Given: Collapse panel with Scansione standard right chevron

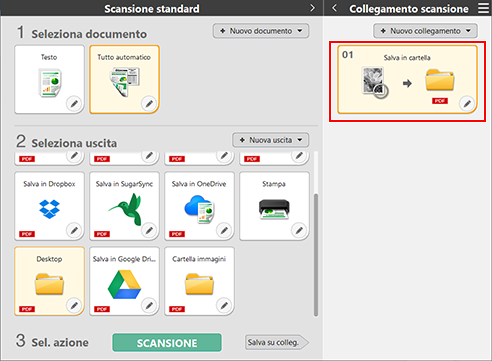Looking at the screenshot, I should coord(312,8).
